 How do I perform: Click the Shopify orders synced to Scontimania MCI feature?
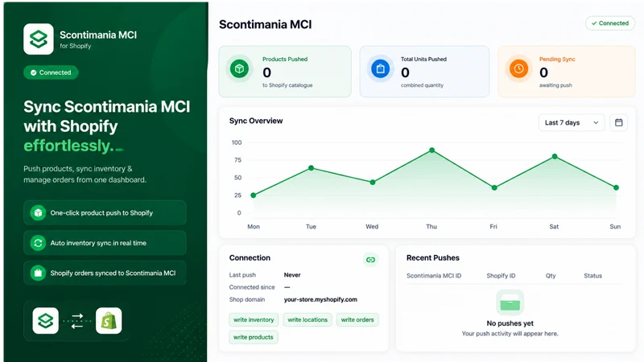105,273
